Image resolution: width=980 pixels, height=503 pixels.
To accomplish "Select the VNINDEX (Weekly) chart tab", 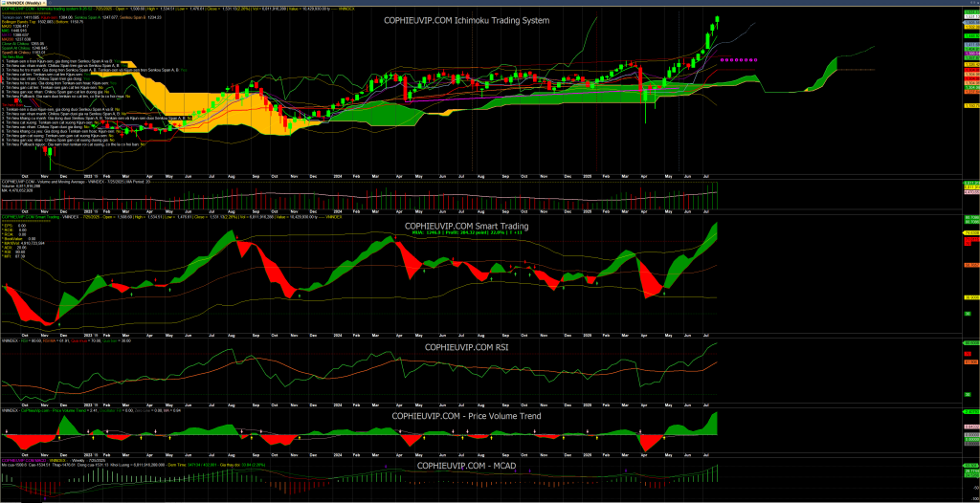I will [x=22, y=3].
